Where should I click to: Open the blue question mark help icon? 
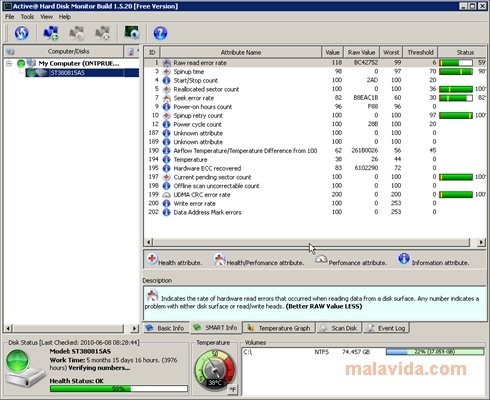pos(160,33)
